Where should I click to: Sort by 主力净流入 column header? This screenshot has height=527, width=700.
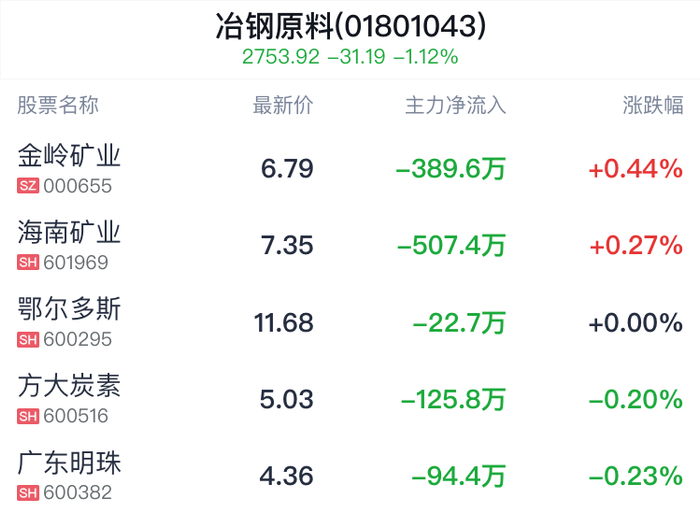[x=455, y=105]
